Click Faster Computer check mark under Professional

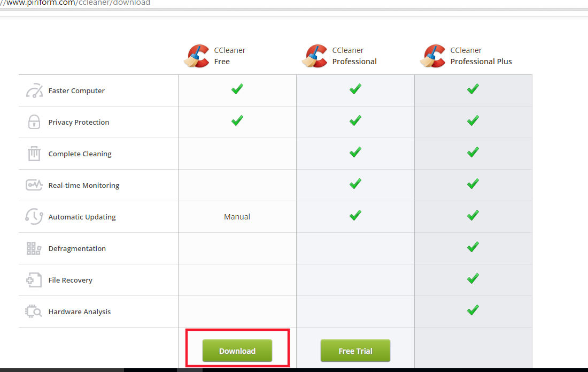(x=355, y=89)
